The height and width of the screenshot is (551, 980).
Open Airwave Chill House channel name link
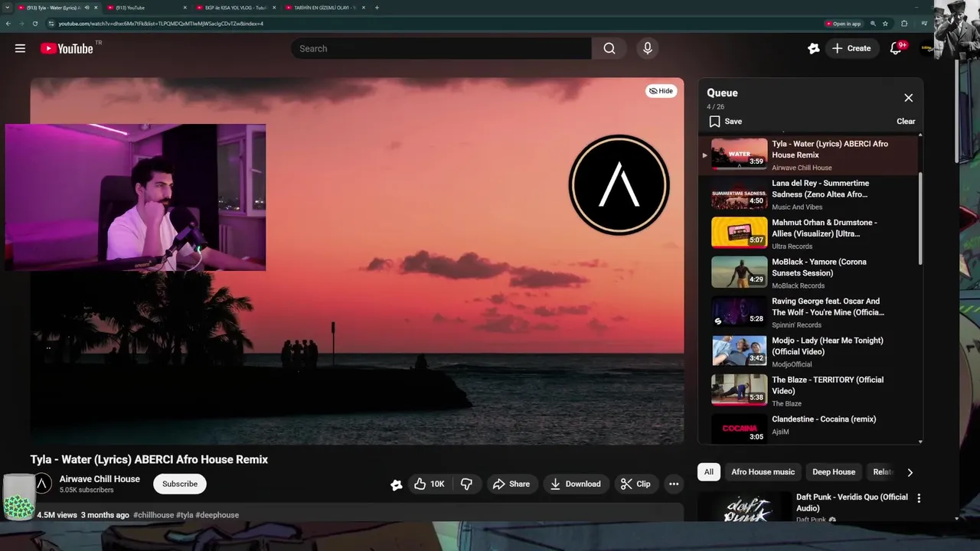(x=100, y=479)
